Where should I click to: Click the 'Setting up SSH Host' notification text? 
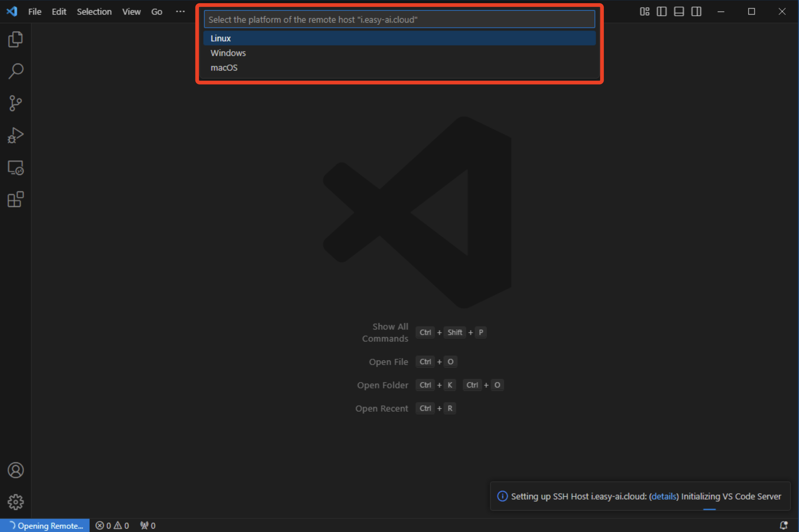646,496
